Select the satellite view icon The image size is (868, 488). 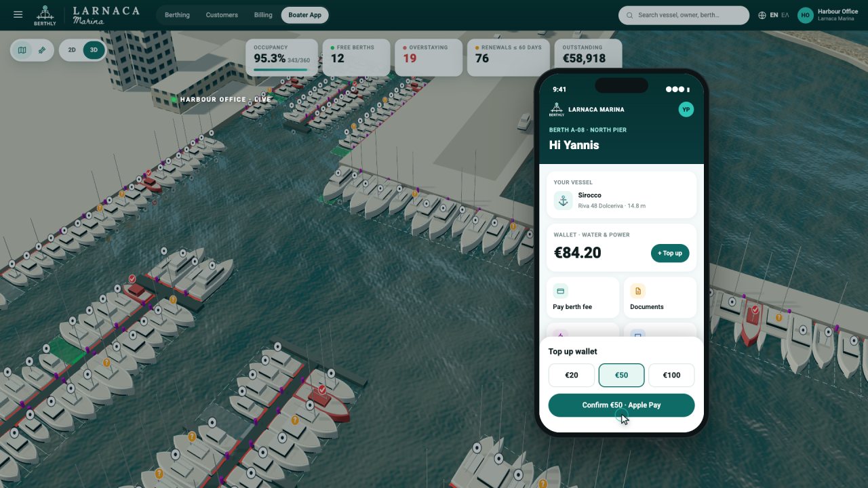[42, 50]
